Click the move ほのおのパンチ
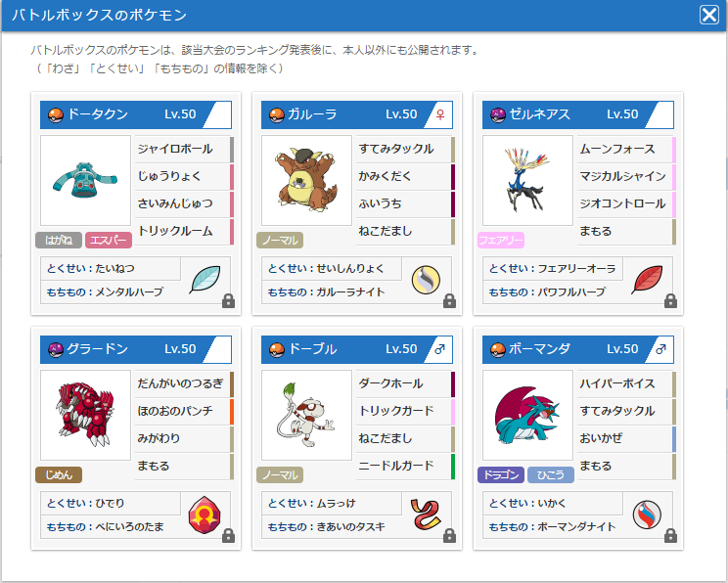The image size is (728, 583). coord(184,411)
